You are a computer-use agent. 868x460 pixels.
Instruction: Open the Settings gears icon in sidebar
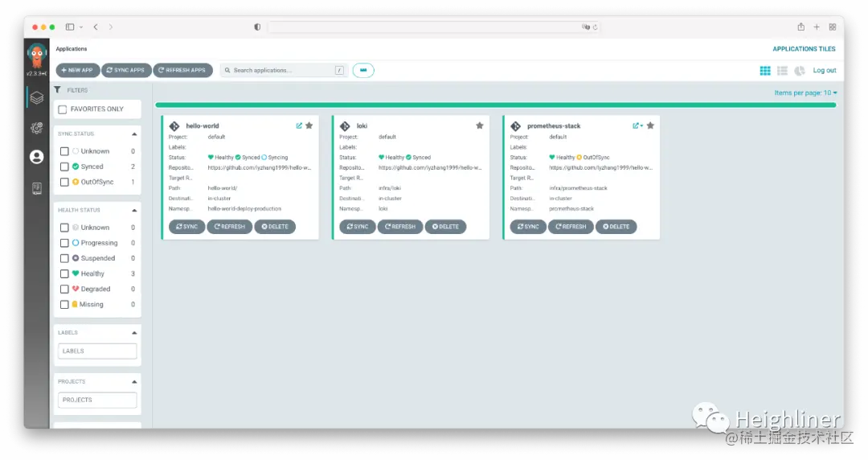tap(36, 128)
